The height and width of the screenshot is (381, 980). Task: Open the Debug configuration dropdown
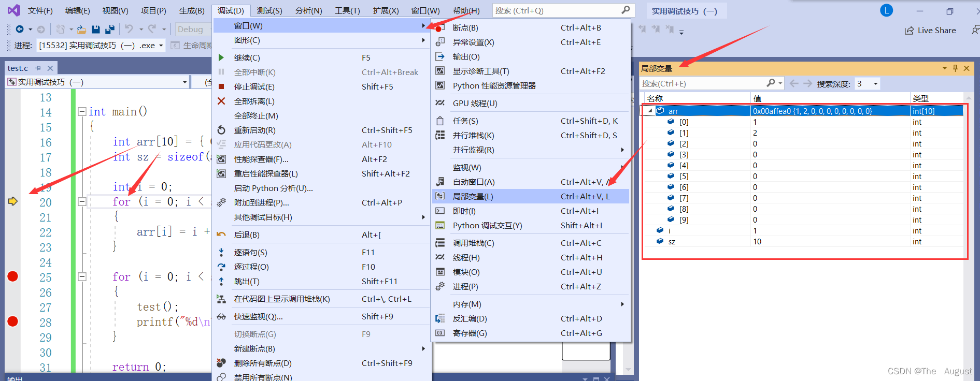pyautogui.click(x=193, y=30)
